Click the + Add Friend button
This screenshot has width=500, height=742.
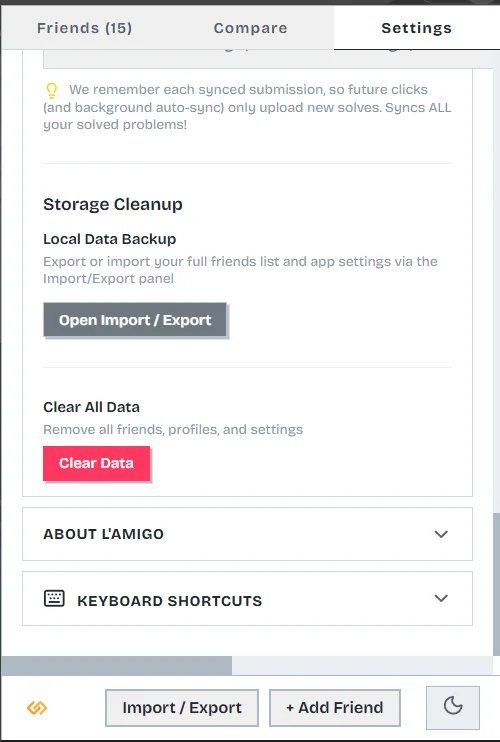pyautogui.click(x=334, y=707)
